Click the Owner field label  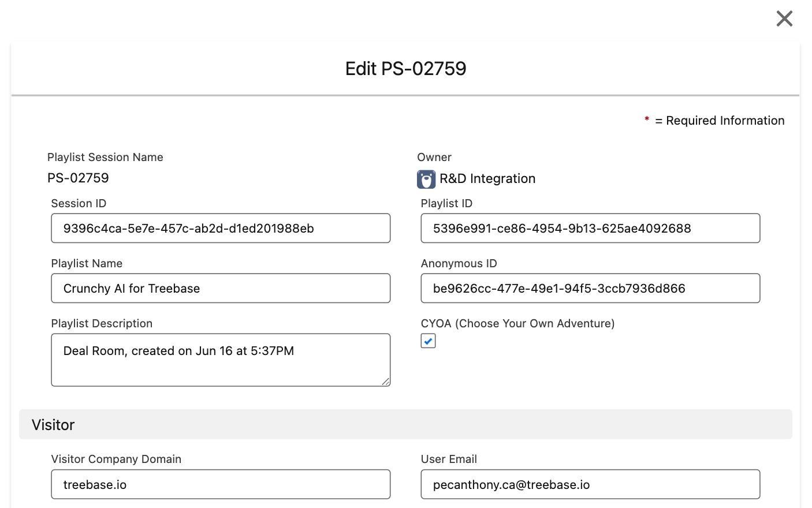(x=434, y=157)
